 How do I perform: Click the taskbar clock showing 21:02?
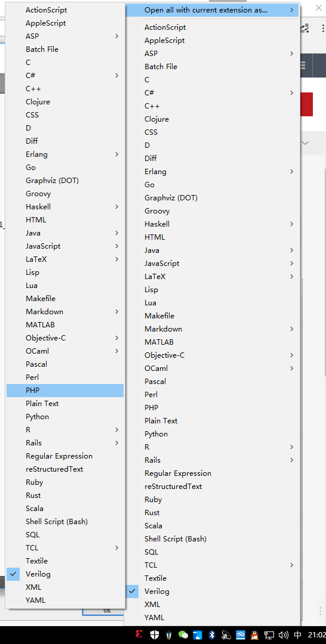coord(317,635)
